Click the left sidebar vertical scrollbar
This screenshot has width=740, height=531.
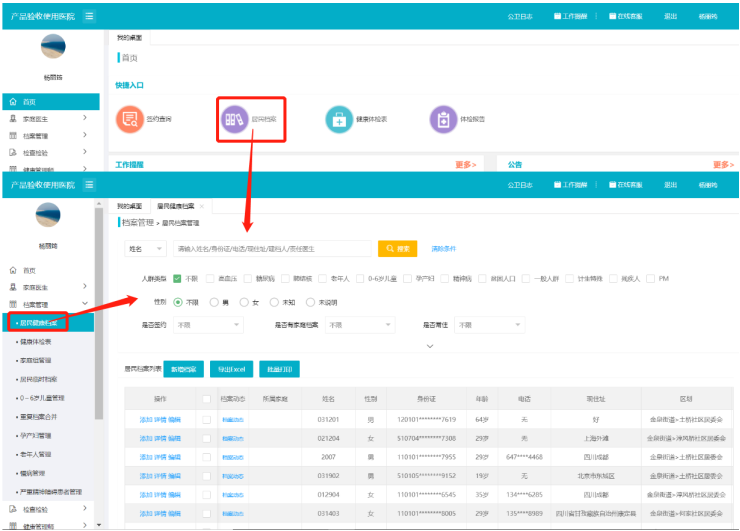tap(98, 300)
